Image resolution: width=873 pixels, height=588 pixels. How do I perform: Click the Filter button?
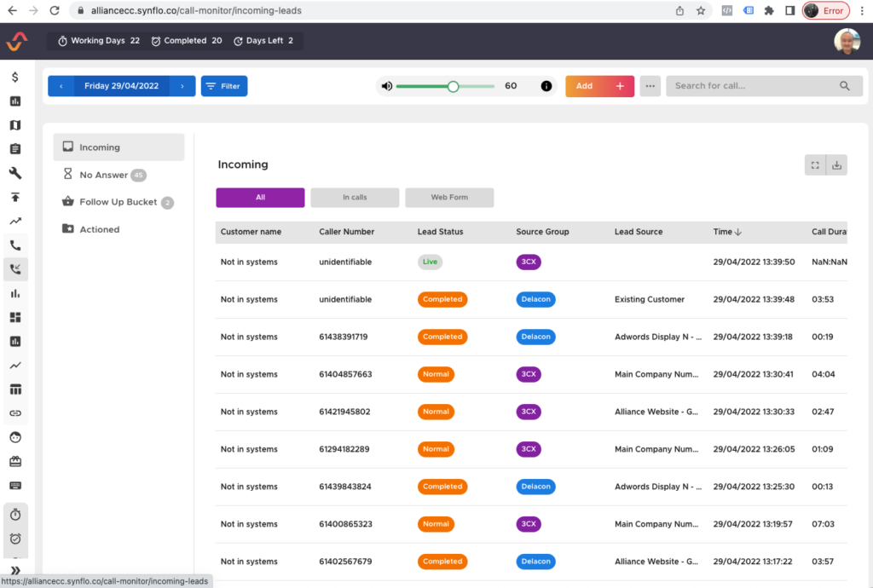tap(224, 86)
